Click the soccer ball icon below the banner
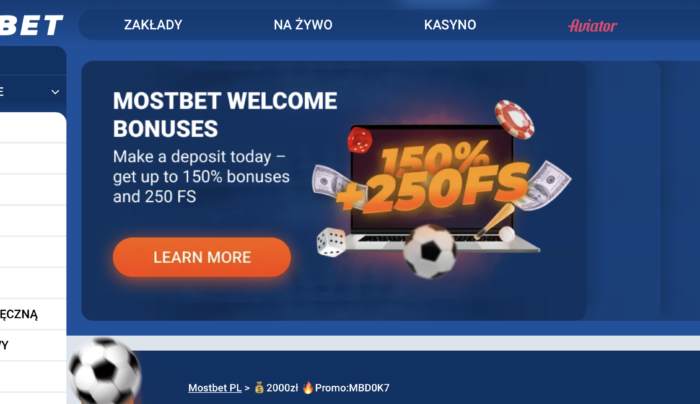700x404 pixels. click(x=104, y=371)
